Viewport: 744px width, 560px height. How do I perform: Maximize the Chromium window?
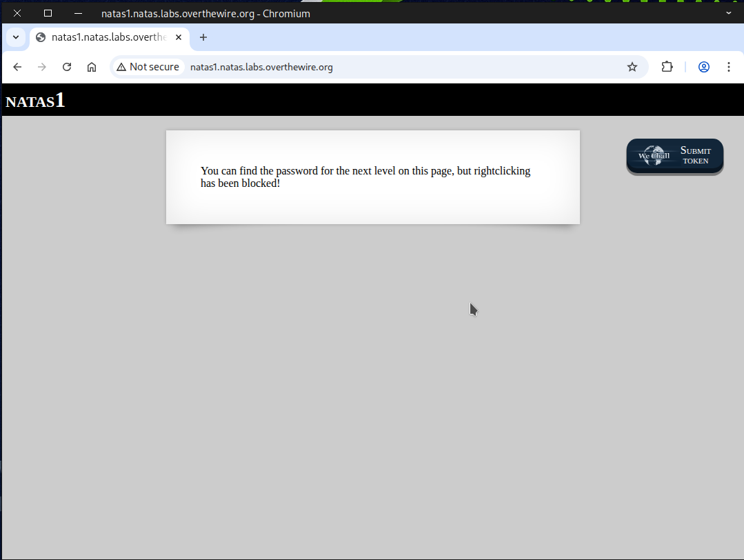(48, 13)
